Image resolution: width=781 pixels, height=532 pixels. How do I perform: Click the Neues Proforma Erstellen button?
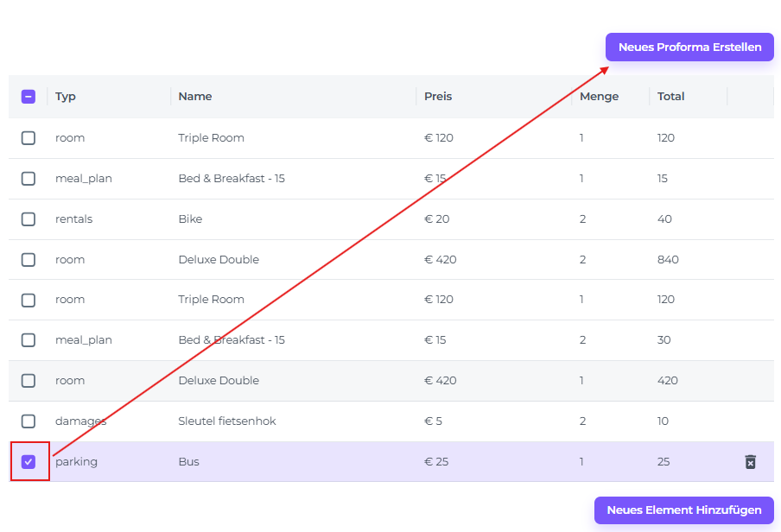(x=689, y=47)
